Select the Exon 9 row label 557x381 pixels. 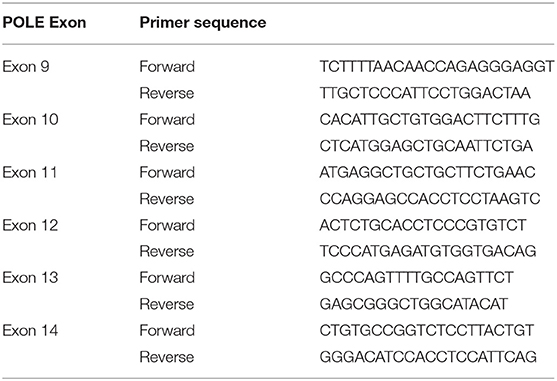pyautogui.click(x=26, y=66)
